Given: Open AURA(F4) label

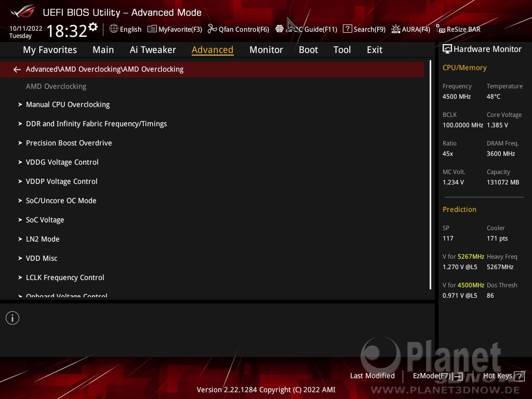Looking at the screenshot, I should point(416,30).
